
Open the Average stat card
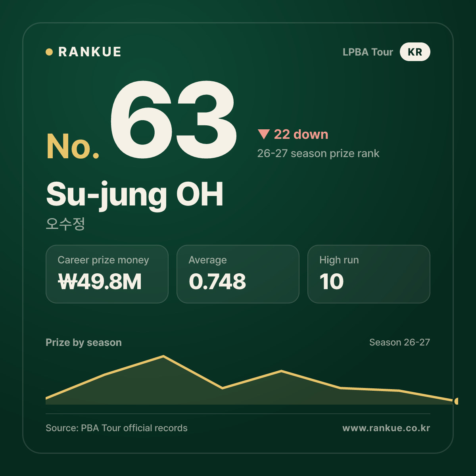point(238,274)
